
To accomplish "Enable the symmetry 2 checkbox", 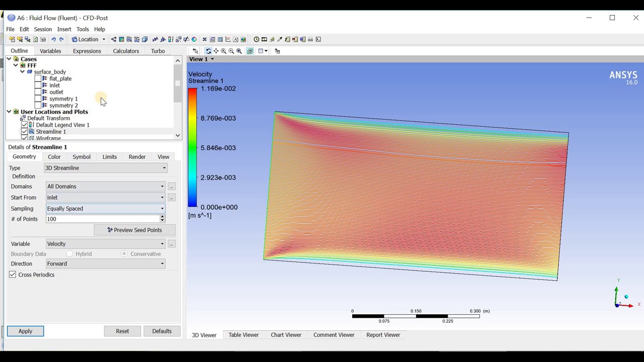I will [x=38, y=106].
